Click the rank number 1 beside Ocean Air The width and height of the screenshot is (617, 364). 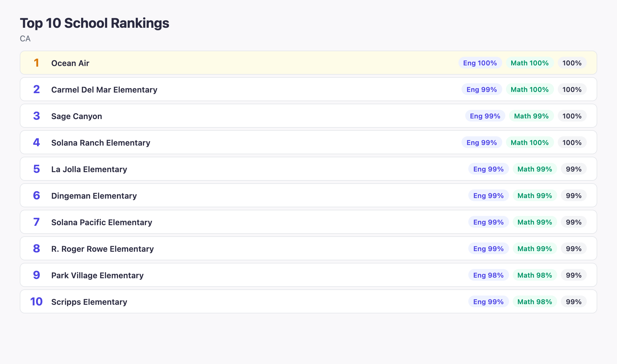click(x=36, y=63)
